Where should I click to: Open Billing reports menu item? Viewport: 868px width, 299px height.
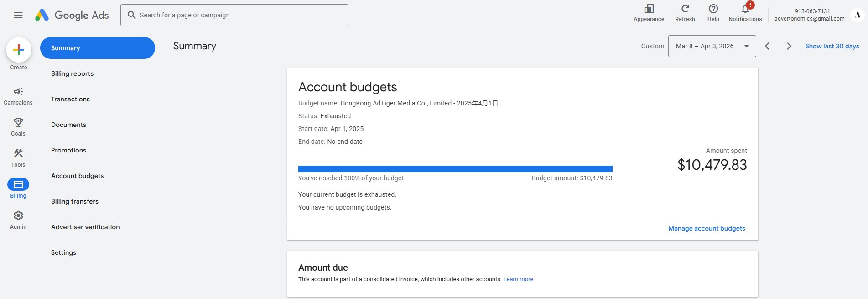tap(72, 73)
